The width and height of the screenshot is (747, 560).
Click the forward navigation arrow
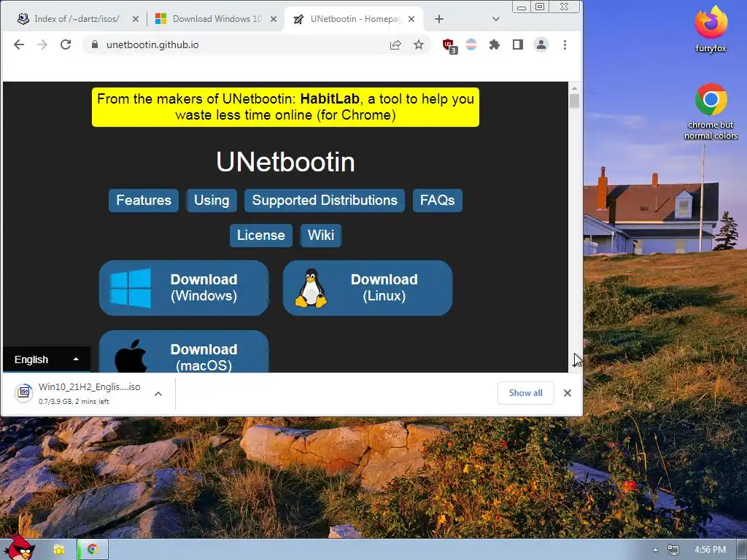[42, 44]
